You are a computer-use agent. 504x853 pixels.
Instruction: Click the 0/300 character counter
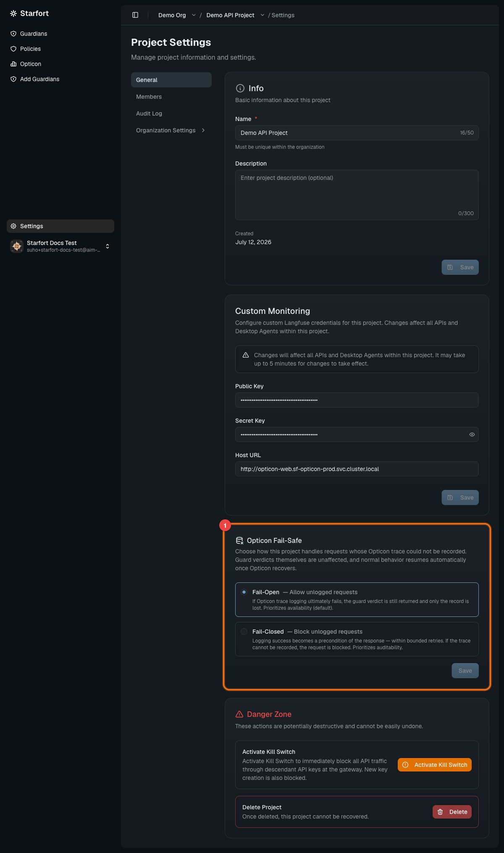click(466, 213)
